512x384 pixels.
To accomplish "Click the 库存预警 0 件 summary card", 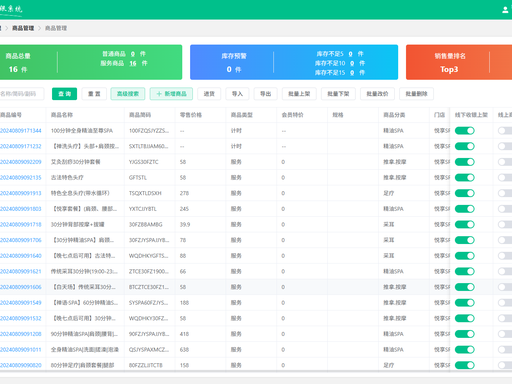I will tap(294, 62).
